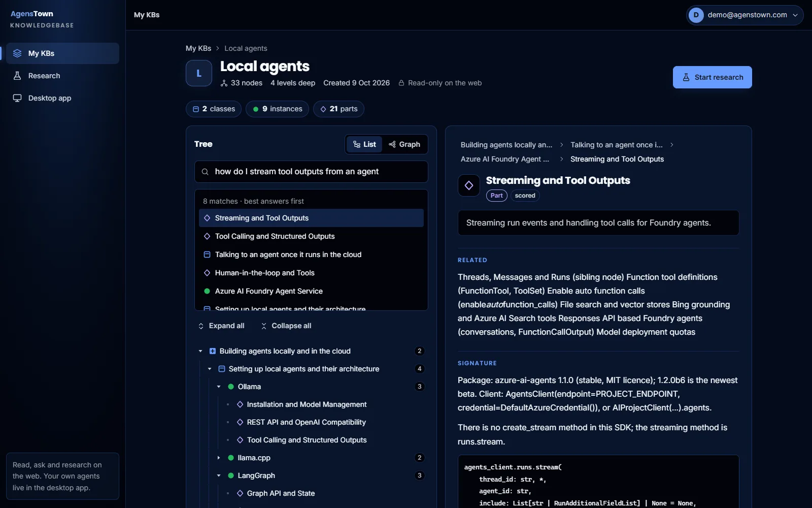Viewport: 812px width, 508px height.
Task: Select the Azure AI Foundry Agent Service result
Action: tap(311, 291)
